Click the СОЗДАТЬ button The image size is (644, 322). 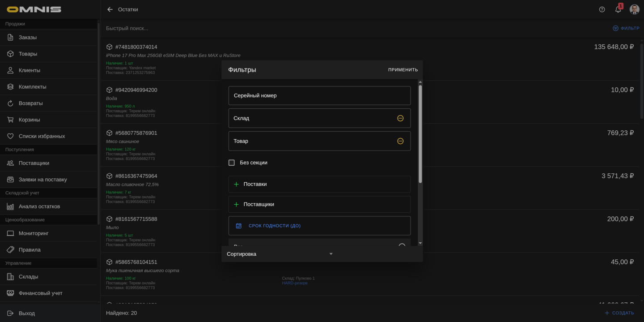pos(619,313)
